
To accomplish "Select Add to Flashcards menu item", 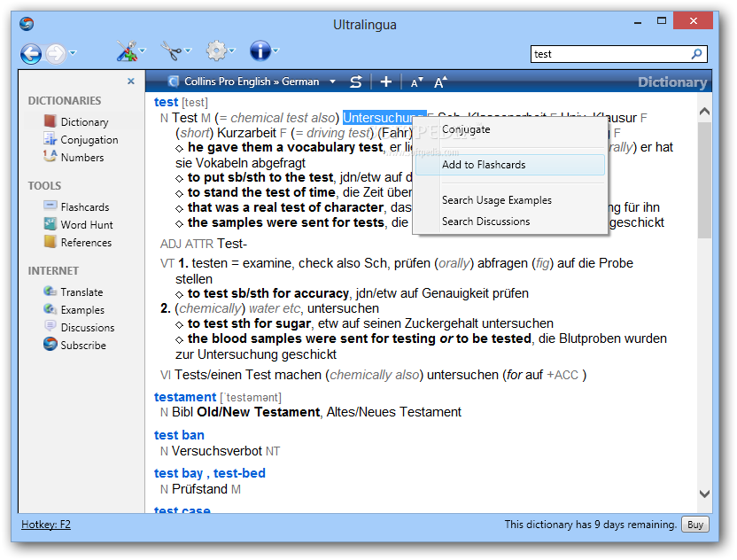I will (x=510, y=165).
